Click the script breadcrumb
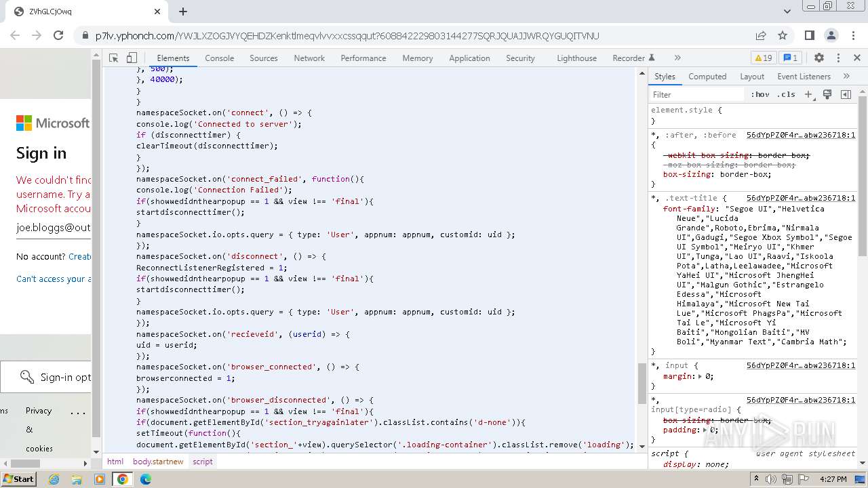868x488 pixels. 203,462
